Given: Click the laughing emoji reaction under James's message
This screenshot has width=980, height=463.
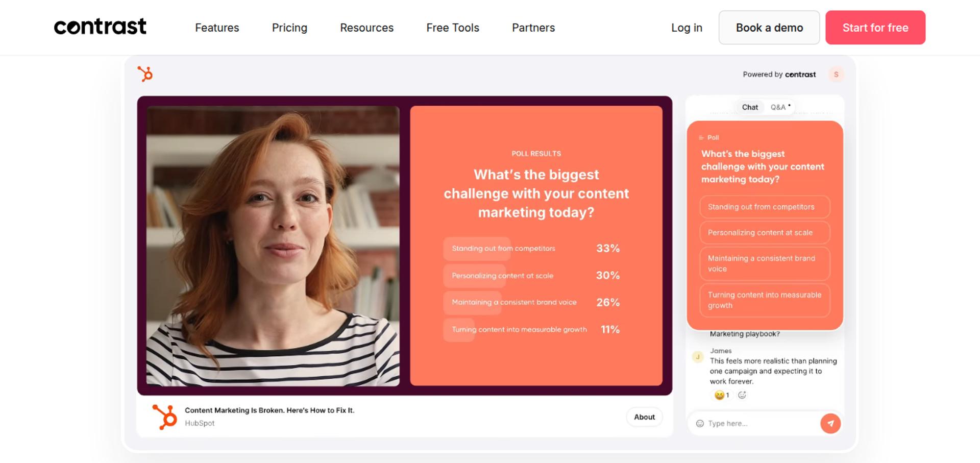Looking at the screenshot, I should [722, 395].
